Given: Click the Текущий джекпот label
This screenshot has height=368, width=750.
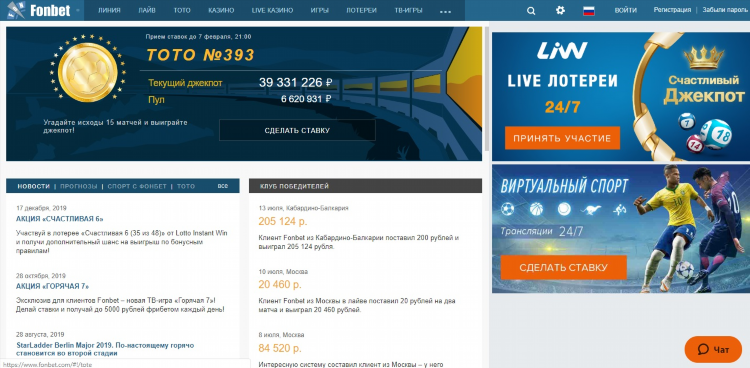Looking at the screenshot, I should [186, 83].
